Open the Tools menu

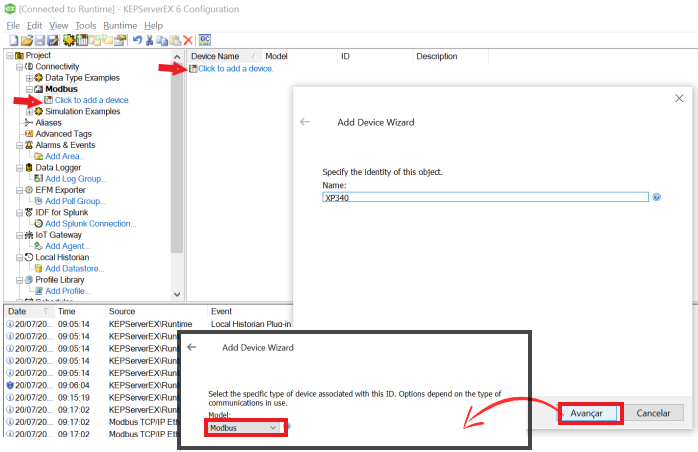pyautogui.click(x=86, y=25)
